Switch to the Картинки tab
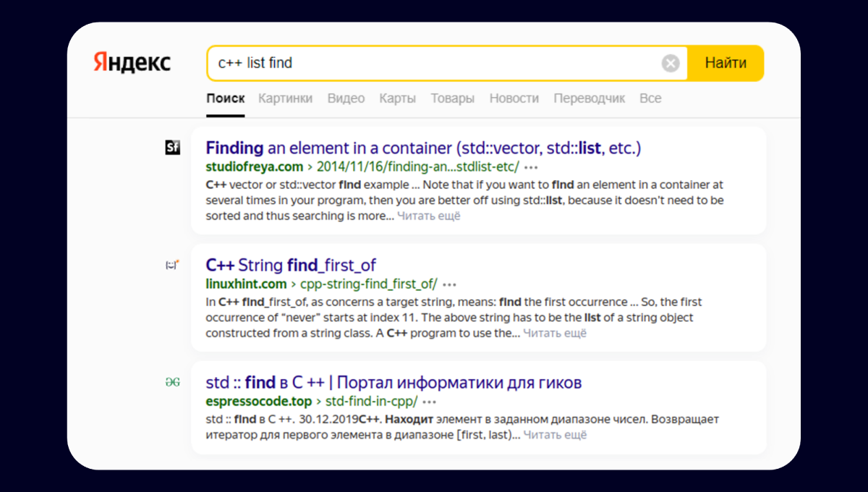The image size is (868, 492). coord(286,98)
